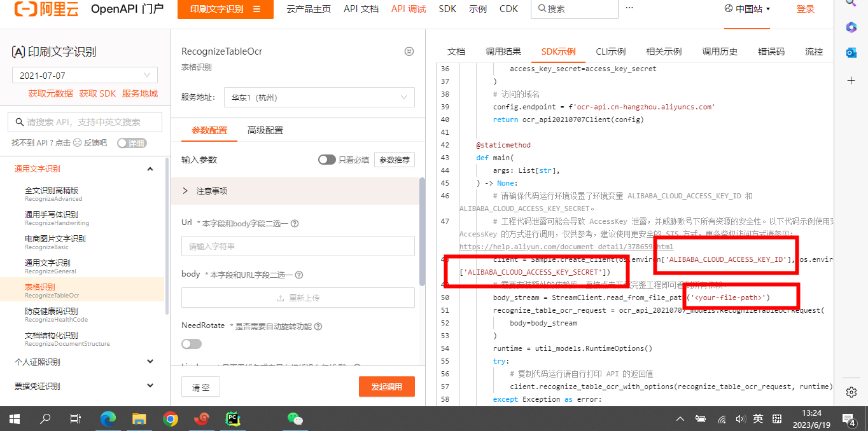Expand the 个人证照识别 category

tap(150, 362)
